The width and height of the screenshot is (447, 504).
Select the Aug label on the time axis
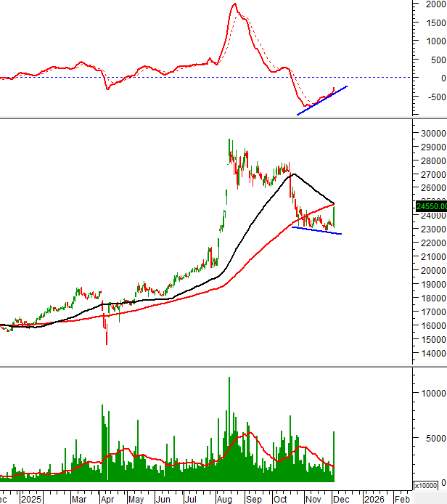click(x=223, y=500)
